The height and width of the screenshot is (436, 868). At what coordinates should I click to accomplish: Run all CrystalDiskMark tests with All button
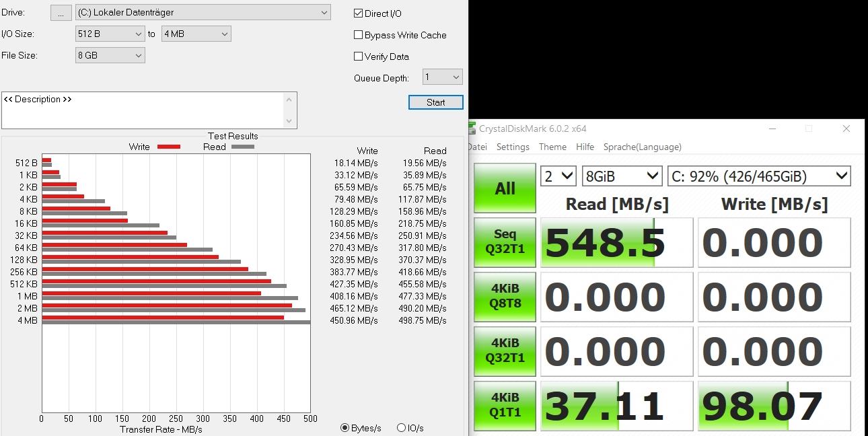tap(505, 188)
